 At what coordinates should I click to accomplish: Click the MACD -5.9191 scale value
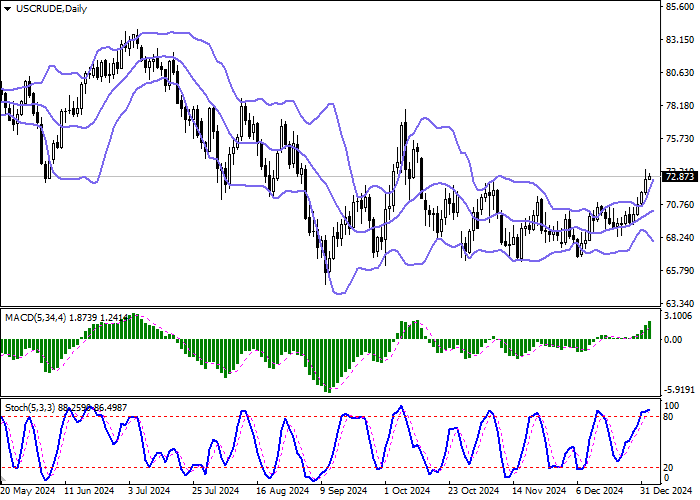[x=679, y=389]
